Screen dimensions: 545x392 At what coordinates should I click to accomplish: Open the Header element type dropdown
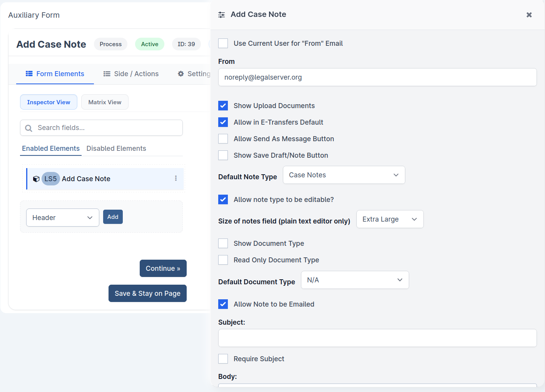click(x=63, y=218)
